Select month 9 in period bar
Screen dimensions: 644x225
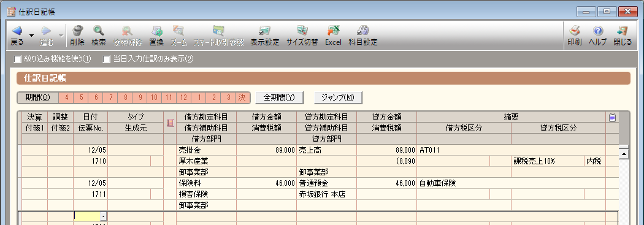tap(140, 98)
